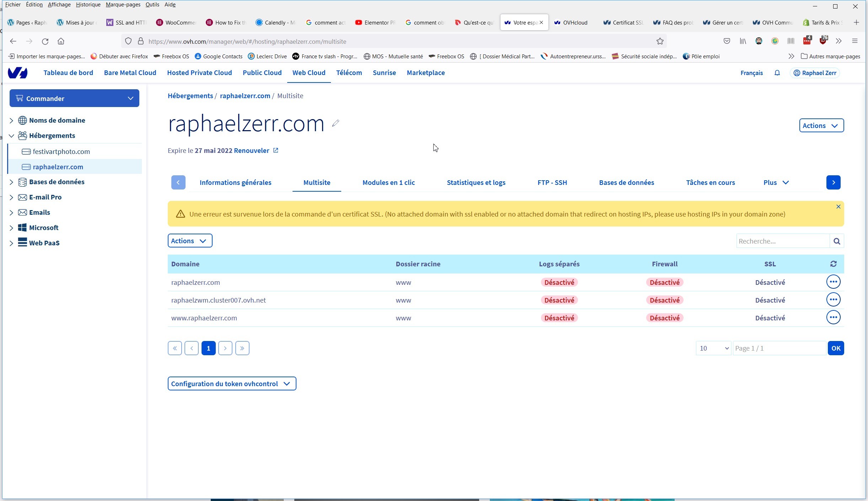This screenshot has height=501, width=868.
Task: Open the Public Cloud navigation menu
Action: click(x=262, y=73)
